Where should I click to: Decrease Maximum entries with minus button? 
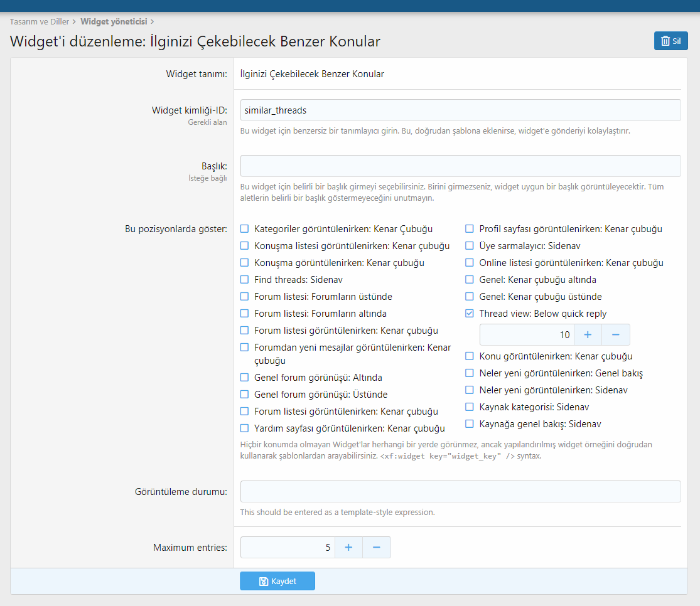tap(377, 548)
